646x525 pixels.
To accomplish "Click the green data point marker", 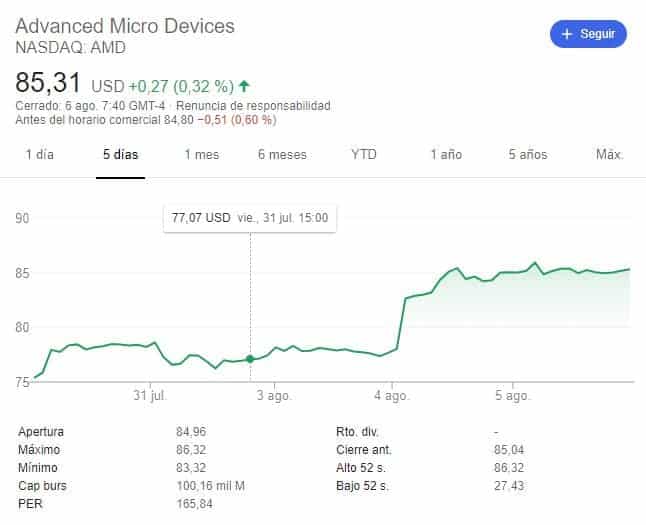I will point(250,359).
